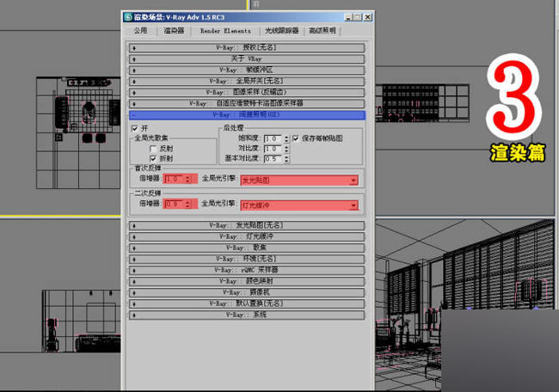Screen dimensions: 559x392
Task: Activate the top-right front elevation viewport
Action: 464,107
